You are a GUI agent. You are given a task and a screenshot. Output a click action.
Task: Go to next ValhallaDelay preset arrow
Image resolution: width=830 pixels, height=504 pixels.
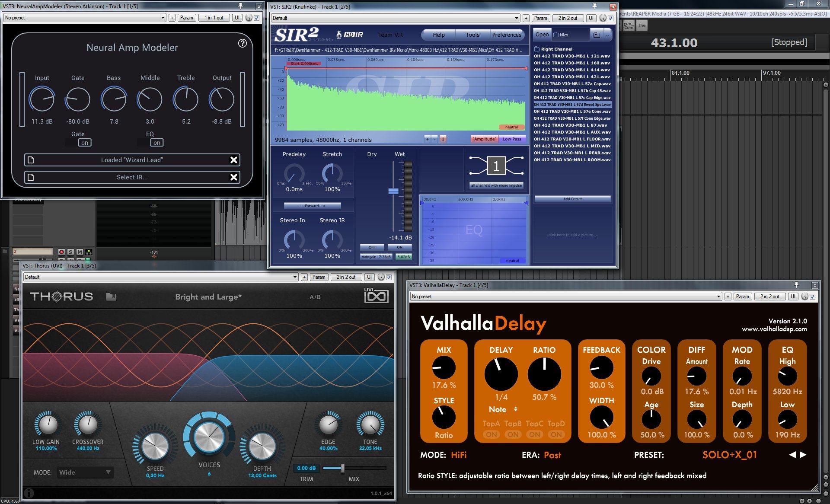803,455
